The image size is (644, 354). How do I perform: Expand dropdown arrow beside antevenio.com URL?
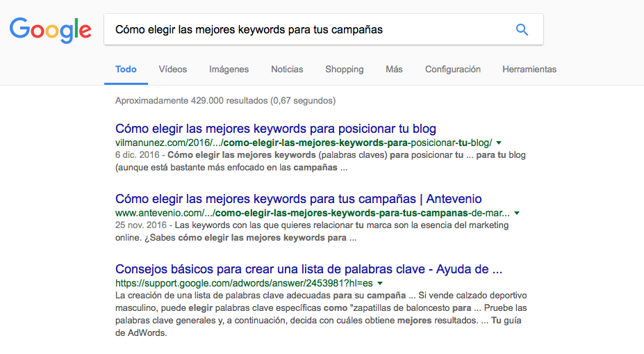(517, 214)
